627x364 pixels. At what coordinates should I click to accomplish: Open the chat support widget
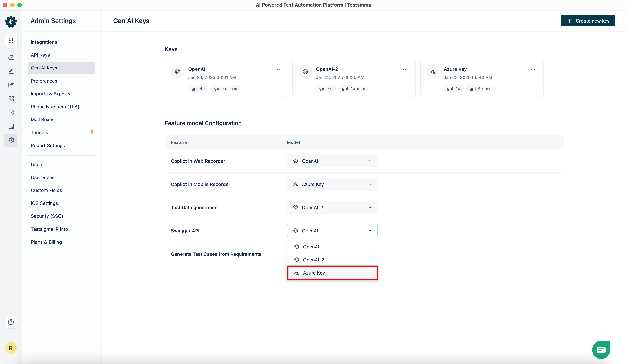point(601,349)
